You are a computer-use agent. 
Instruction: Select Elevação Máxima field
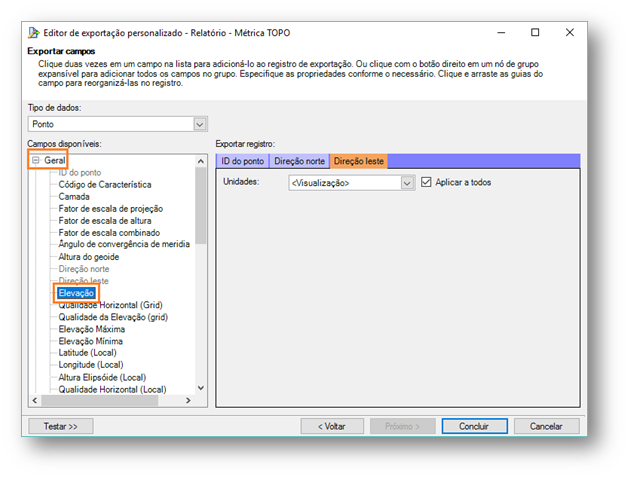coord(91,329)
